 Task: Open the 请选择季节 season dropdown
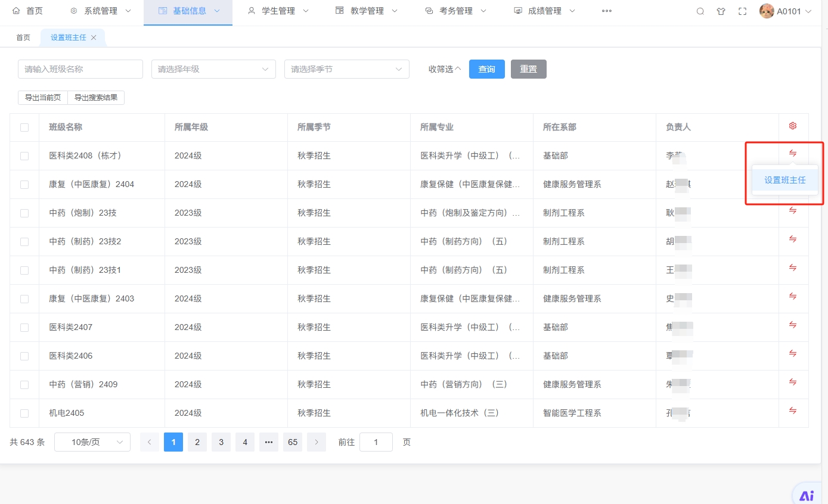click(347, 69)
